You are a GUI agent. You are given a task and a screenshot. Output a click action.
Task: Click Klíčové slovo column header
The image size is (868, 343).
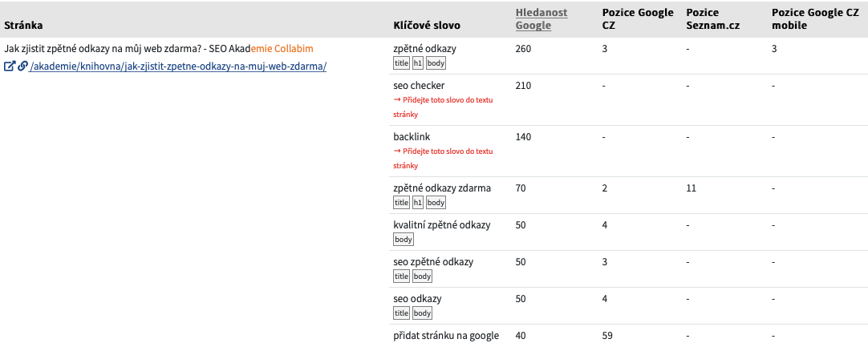pyautogui.click(x=426, y=26)
